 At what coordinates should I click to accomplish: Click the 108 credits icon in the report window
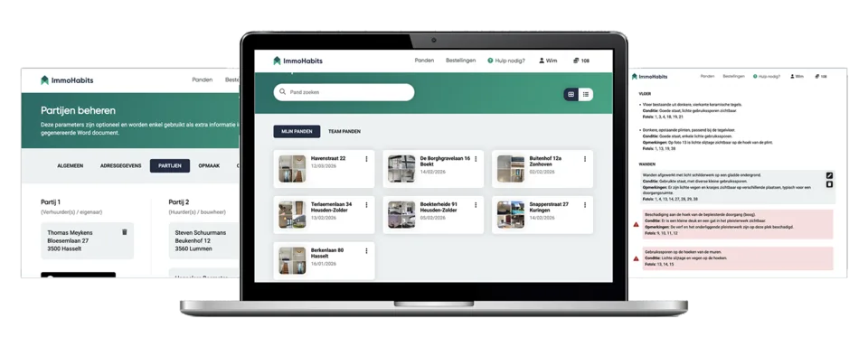[x=817, y=76]
